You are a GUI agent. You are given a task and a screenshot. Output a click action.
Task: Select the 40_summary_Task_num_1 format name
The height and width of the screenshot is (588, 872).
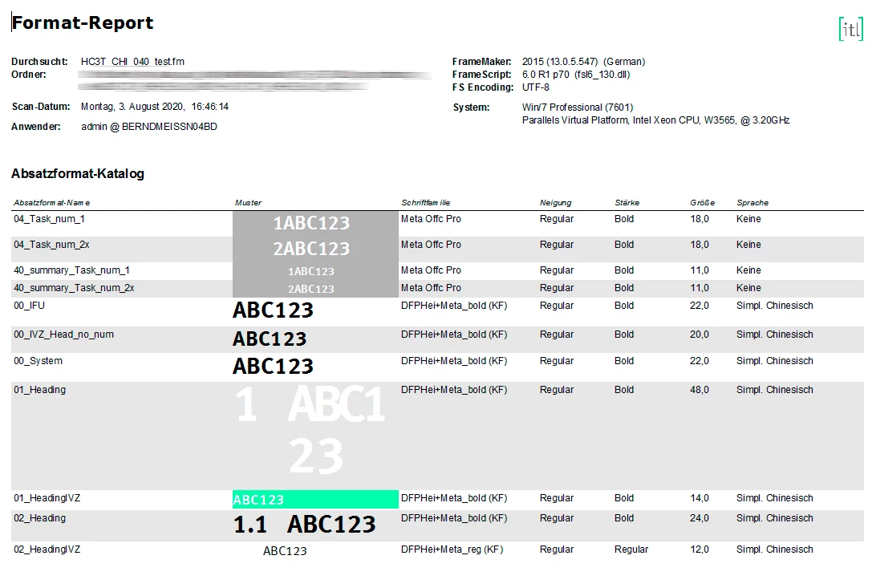71,270
